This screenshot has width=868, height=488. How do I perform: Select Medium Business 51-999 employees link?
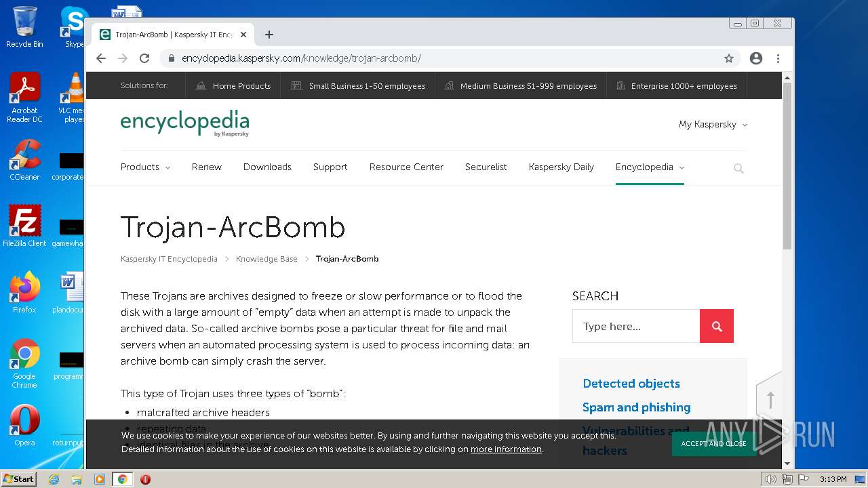point(521,86)
